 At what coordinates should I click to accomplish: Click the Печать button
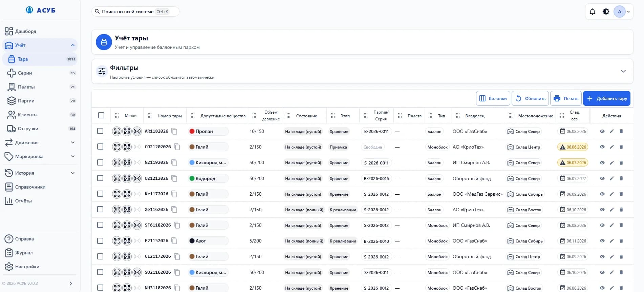coord(566,98)
